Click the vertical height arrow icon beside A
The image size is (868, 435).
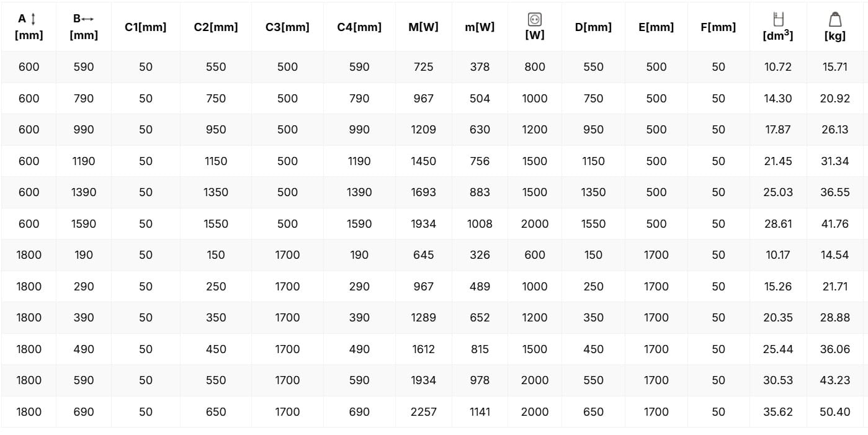coord(34,19)
